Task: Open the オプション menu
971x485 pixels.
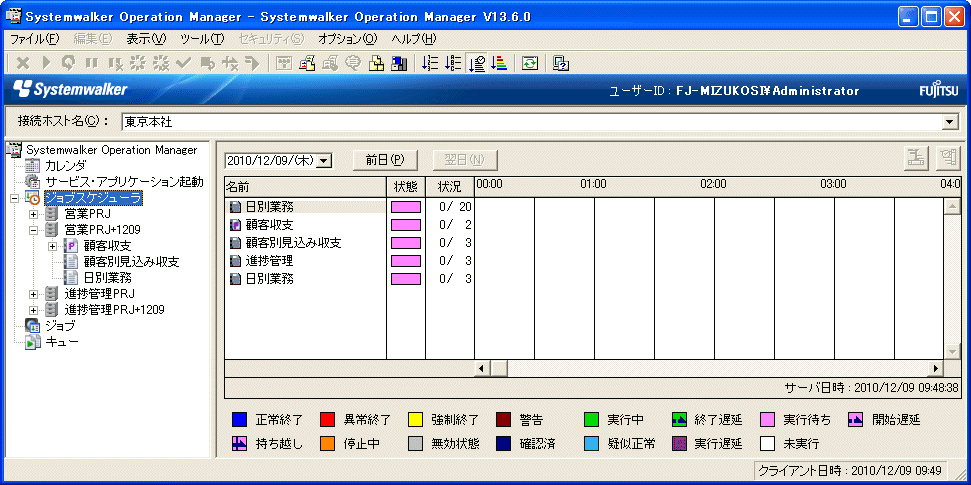Action: [x=347, y=38]
